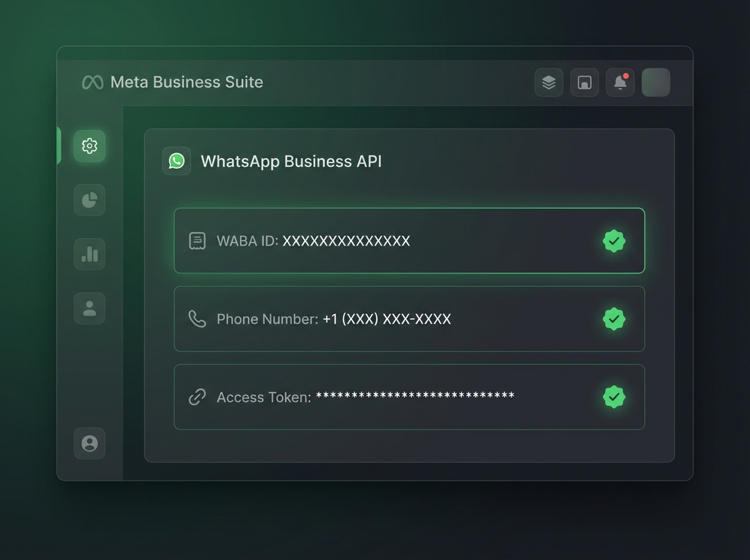
Task: Select the WABA ID input field
Action: click(x=409, y=241)
